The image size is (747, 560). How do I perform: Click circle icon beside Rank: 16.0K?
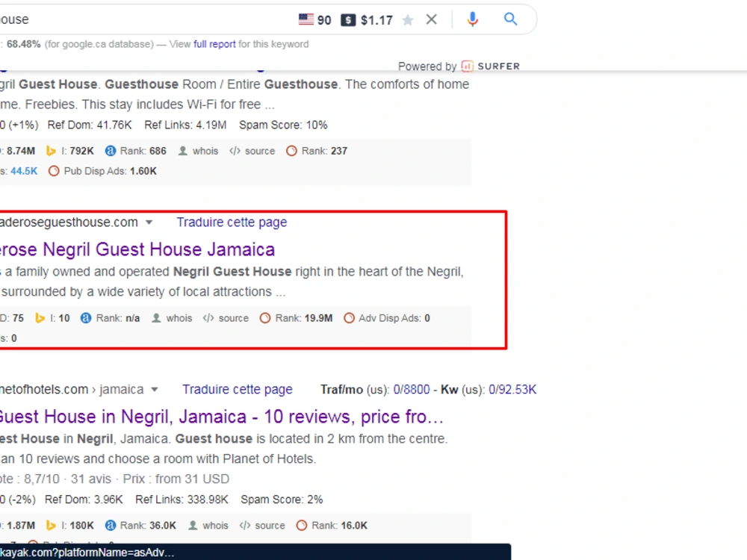point(301,526)
